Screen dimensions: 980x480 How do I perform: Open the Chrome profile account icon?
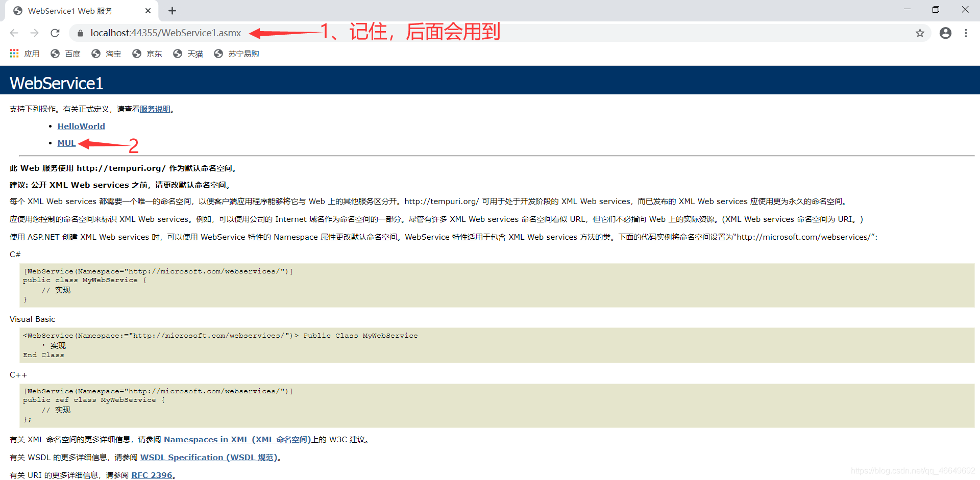point(945,33)
